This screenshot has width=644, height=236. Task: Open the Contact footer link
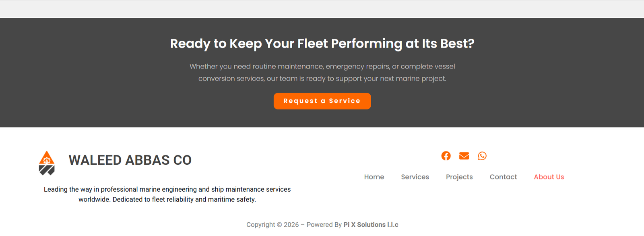point(503,177)
